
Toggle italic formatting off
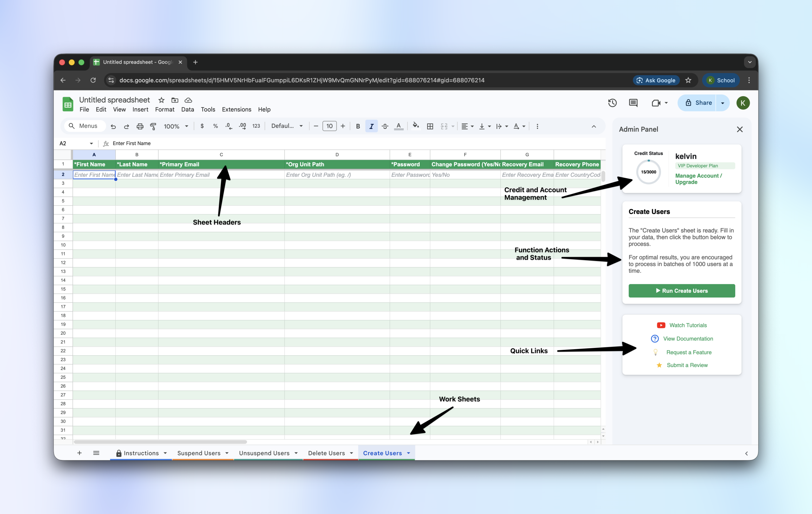coord(371,126)
